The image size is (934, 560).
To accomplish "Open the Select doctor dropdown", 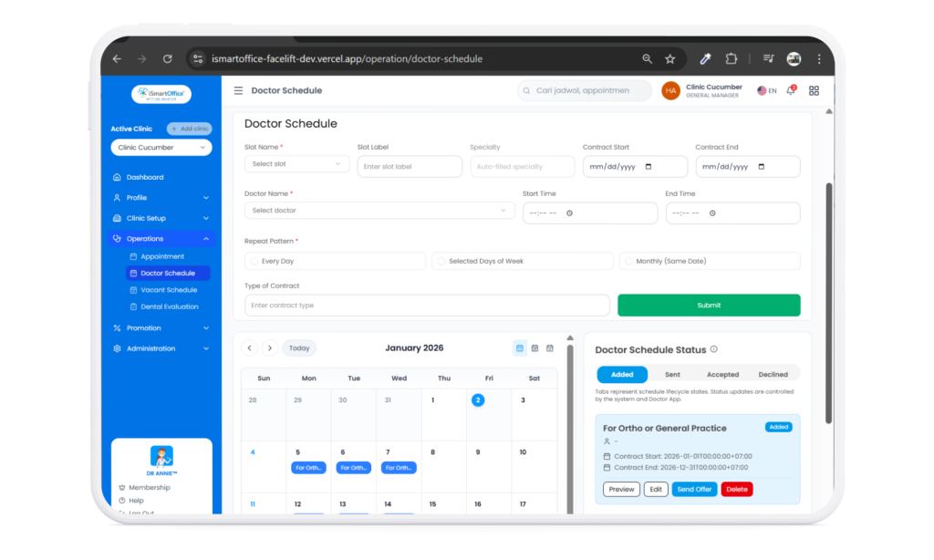I will 379,211.
